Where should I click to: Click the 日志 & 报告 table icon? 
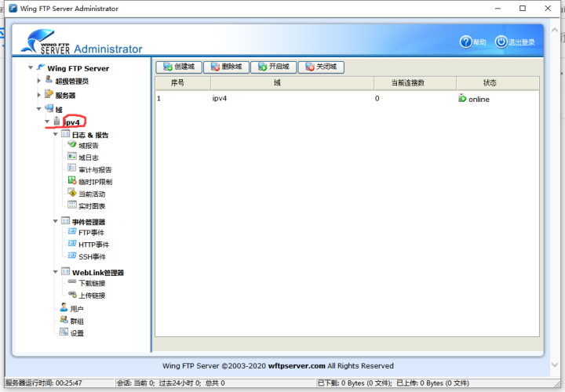click(65, 134)
